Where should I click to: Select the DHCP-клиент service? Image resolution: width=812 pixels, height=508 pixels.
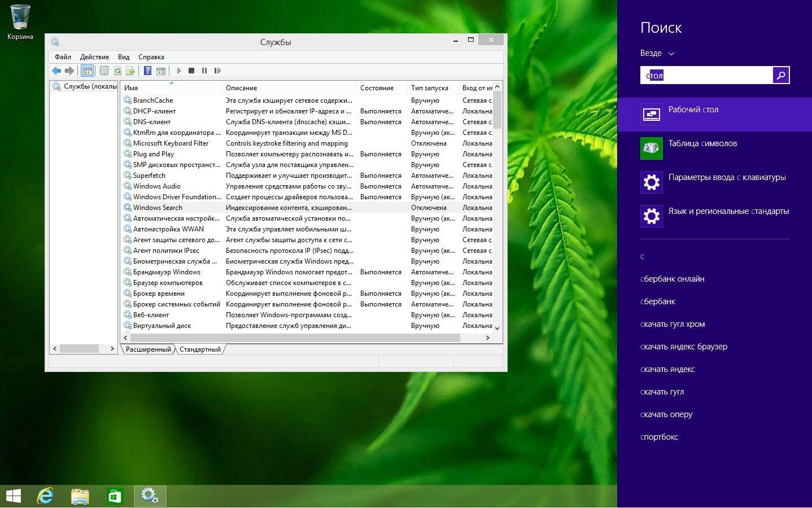307,111
